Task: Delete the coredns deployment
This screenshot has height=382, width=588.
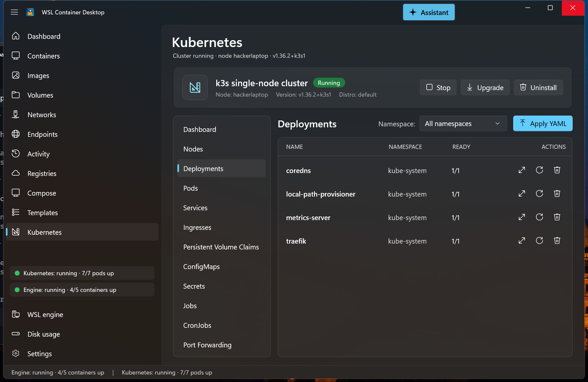Action: 557,170
